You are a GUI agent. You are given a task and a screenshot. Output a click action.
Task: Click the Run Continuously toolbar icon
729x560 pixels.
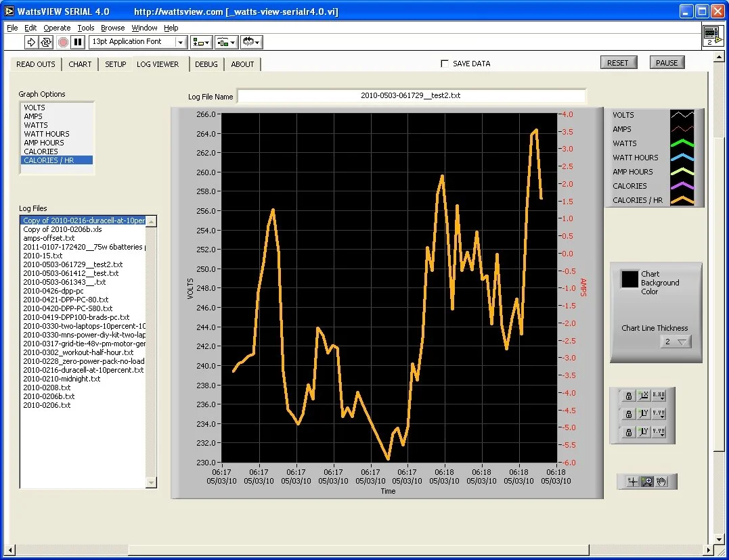click(45, 43)
